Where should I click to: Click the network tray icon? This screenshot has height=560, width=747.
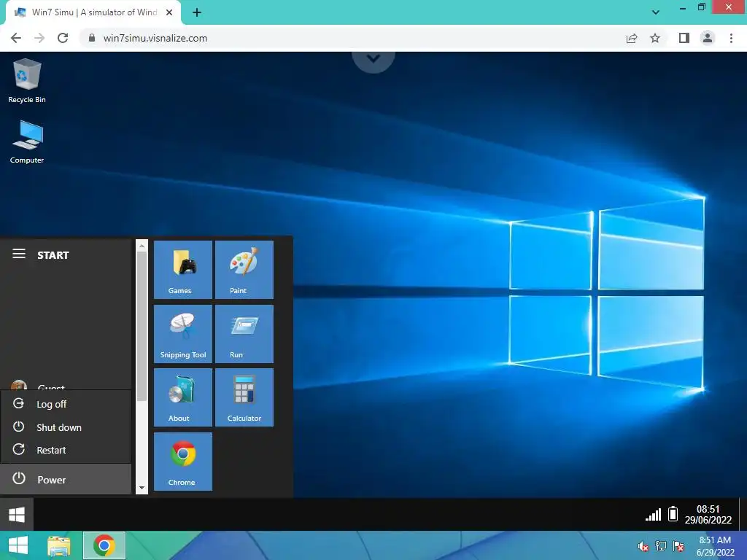tap(661, 546)
